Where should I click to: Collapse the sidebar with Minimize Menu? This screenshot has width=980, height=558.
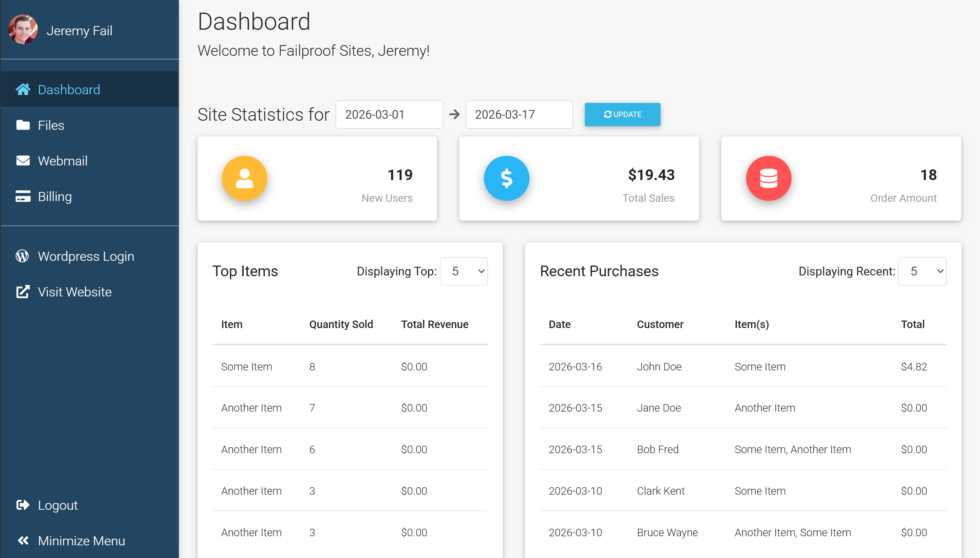81,541
